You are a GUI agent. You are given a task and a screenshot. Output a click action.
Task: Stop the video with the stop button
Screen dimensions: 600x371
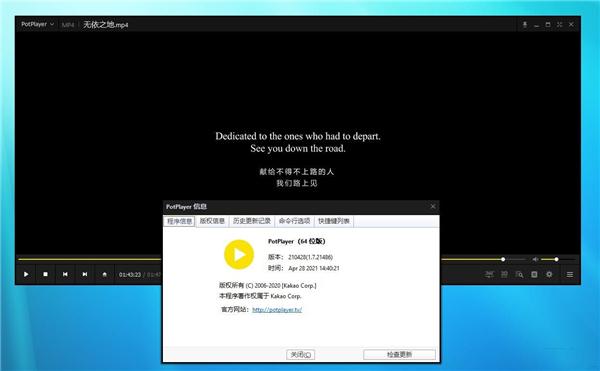[46, 274]
